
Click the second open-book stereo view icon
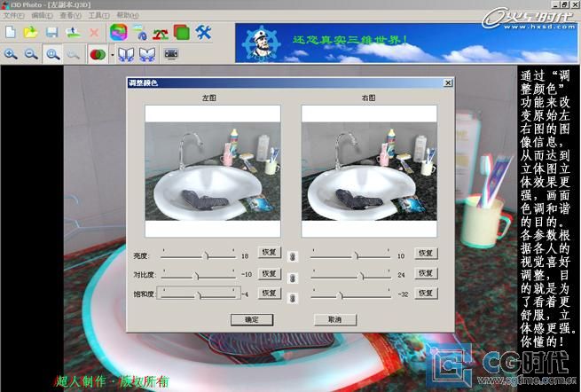pyautogui.click(x=147, y=54)
